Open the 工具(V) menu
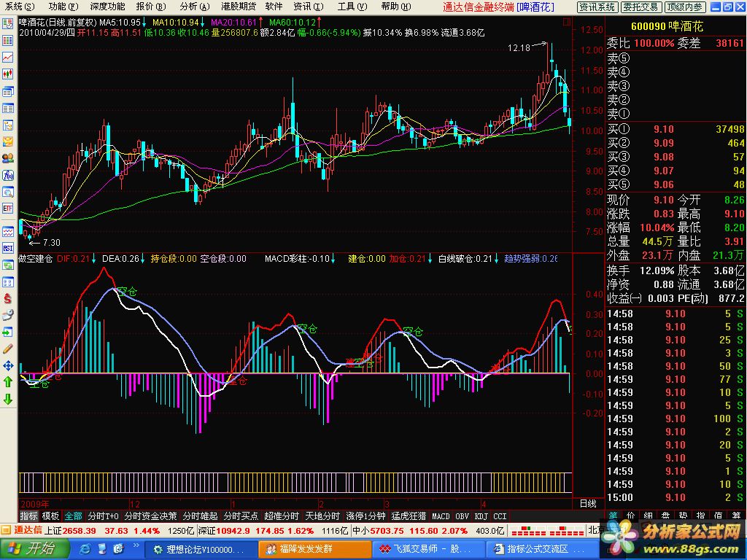This screenshot has width=747, height=560. pos(352,7)
